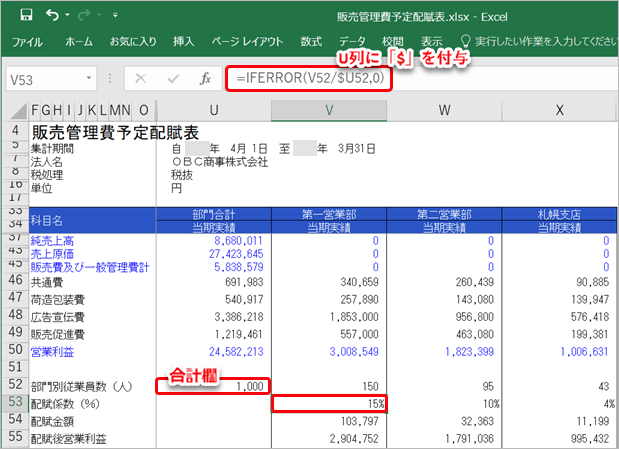Image resolution: width=619 pixels, height=449 pixels.
Task: Click the selected cell showing 15%
Action: [329, 404]
